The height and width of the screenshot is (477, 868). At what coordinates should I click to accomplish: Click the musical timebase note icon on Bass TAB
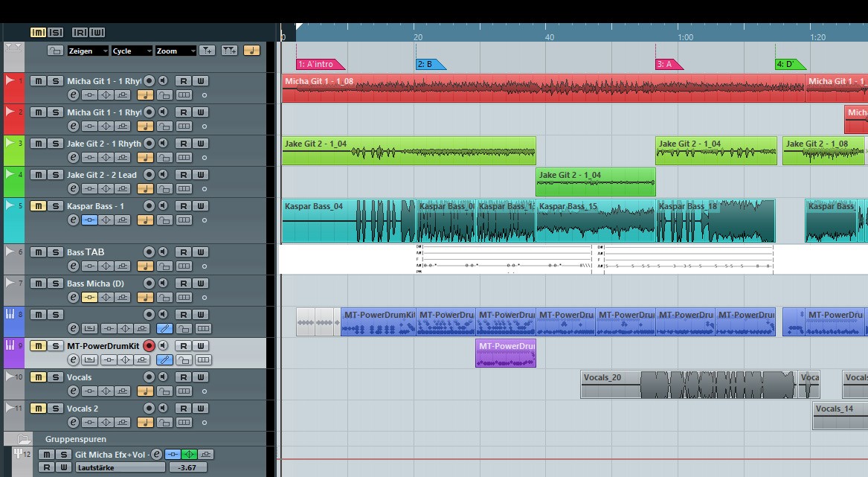(145, 267)
